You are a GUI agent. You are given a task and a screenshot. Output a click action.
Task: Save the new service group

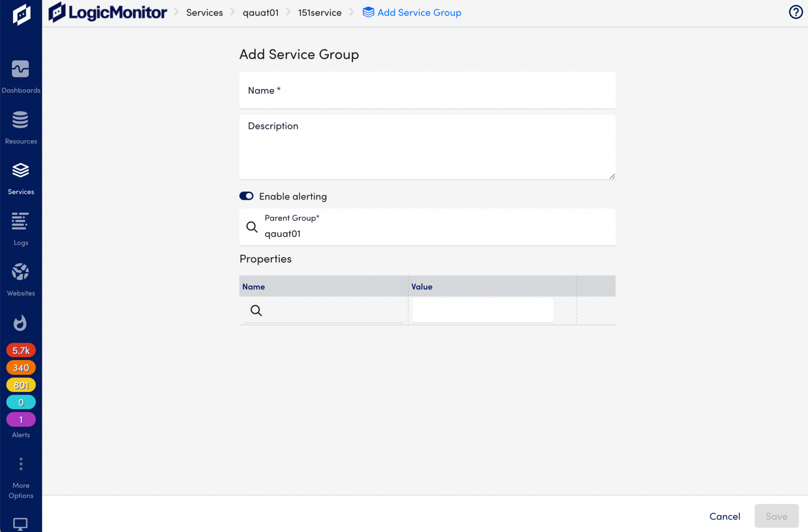tap(776, 516)
